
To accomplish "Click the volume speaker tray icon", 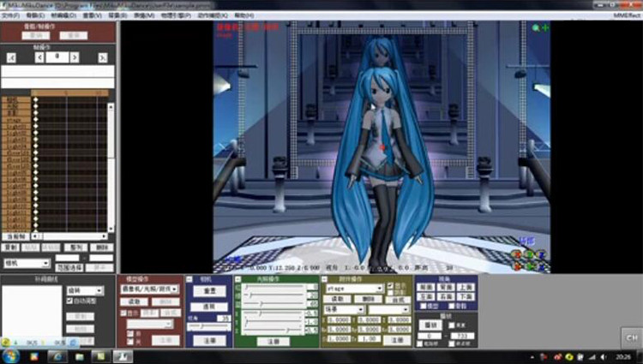I will tap(604, 357).
